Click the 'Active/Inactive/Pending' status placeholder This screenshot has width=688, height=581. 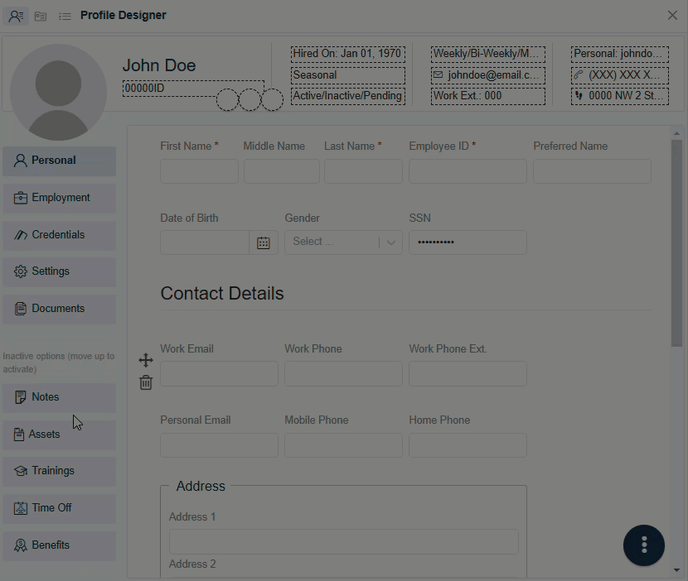pos(348,96)
